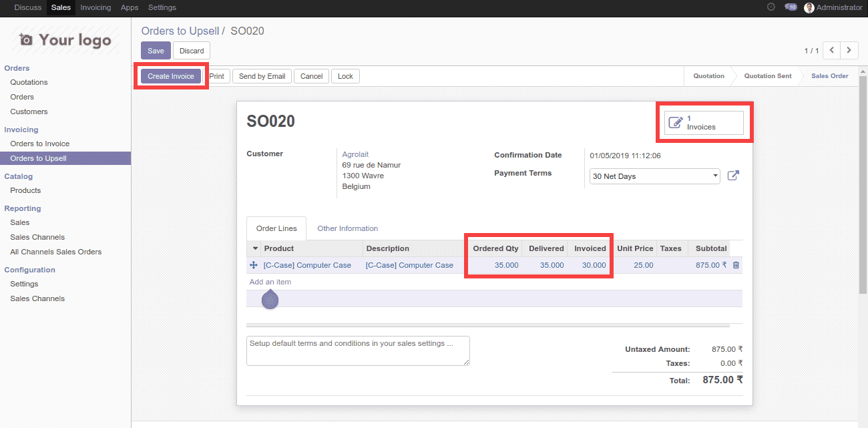Open the Invoices smart button with edit icon

click(x=704, y=123)
